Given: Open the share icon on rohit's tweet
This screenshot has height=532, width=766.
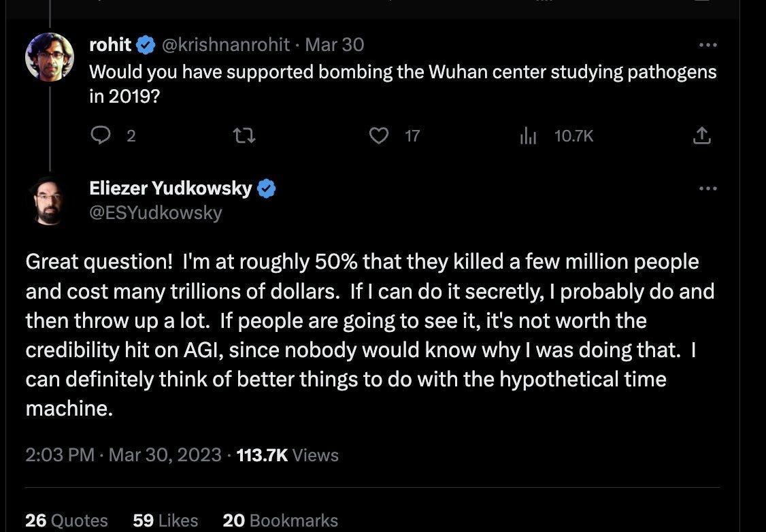Looking at the screenshot, I should [701, 135].
